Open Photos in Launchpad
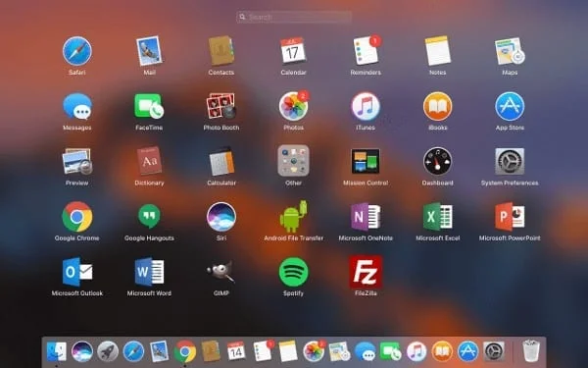The height and width of the screenshot is (368, 588). pos(294,106)
